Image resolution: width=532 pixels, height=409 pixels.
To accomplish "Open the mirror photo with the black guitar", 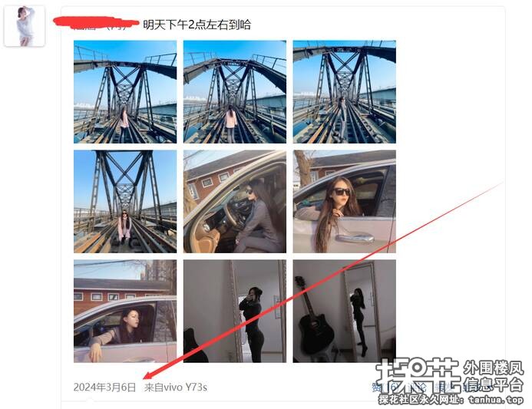I will 345,311.
